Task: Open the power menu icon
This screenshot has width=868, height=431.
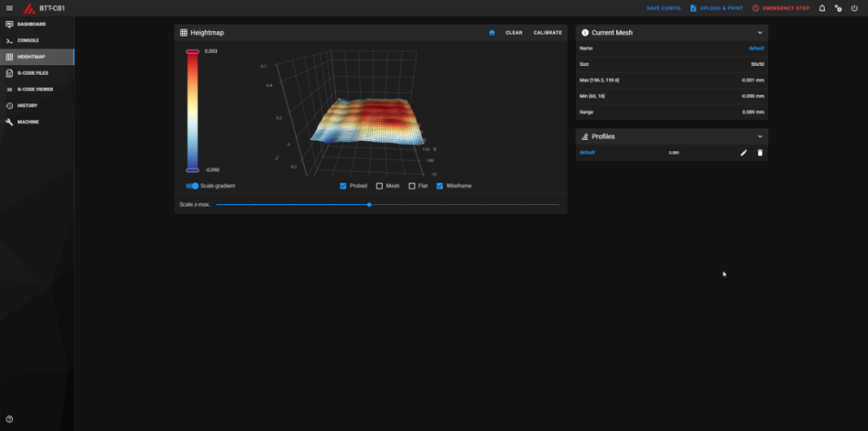Action: point(854,9)
